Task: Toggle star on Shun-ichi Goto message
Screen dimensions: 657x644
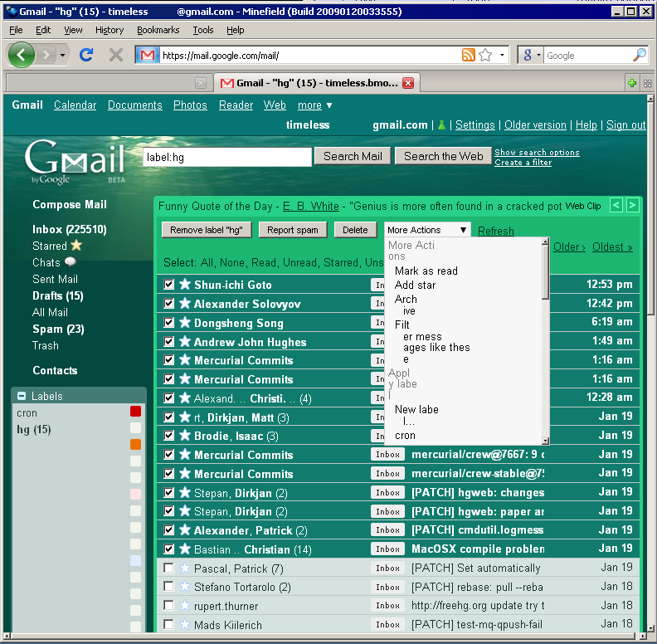Action: click(185, 285)
